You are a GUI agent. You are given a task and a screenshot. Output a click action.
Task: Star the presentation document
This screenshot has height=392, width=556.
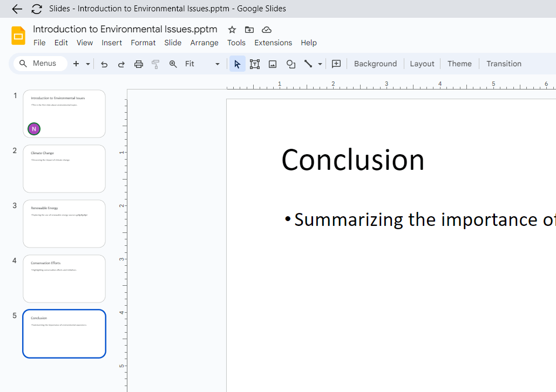coord(232,30)
